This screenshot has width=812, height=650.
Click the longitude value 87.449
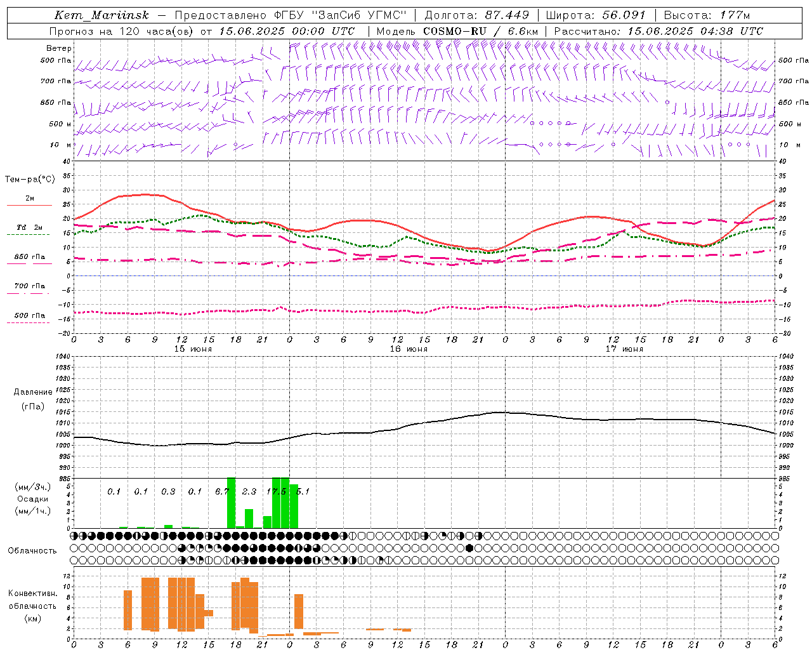point(507,15)
